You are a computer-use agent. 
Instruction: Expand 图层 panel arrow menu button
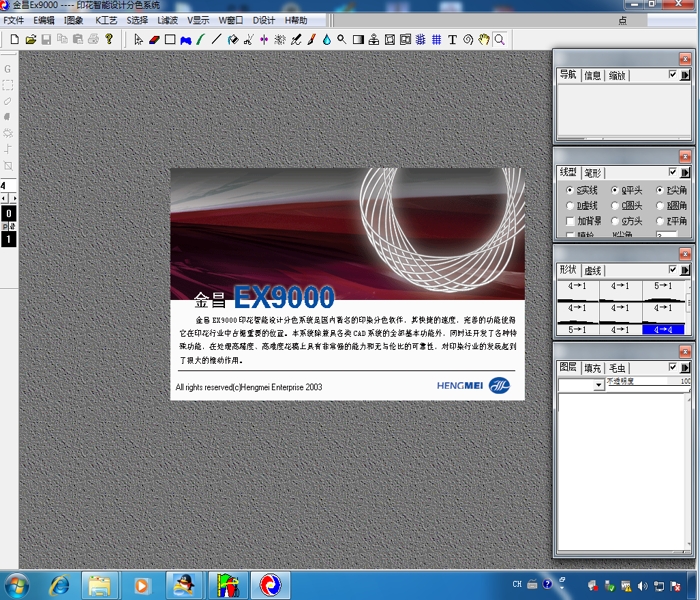685,367
